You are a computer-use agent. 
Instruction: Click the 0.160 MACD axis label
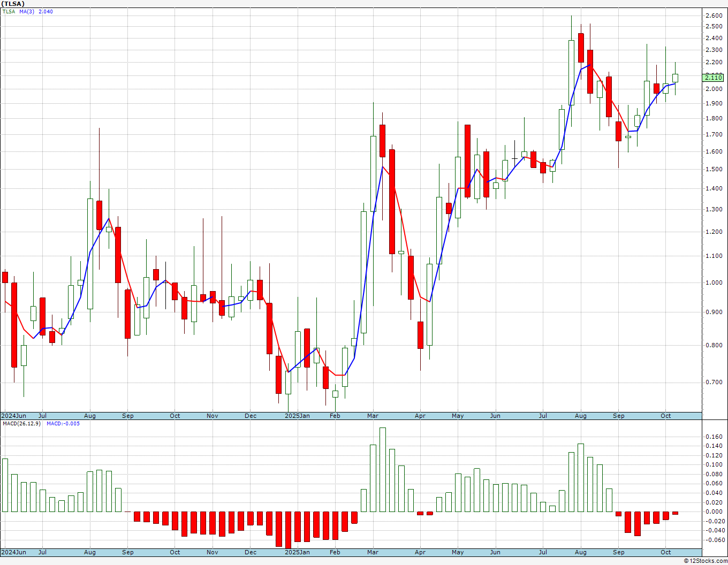[714, 437]
